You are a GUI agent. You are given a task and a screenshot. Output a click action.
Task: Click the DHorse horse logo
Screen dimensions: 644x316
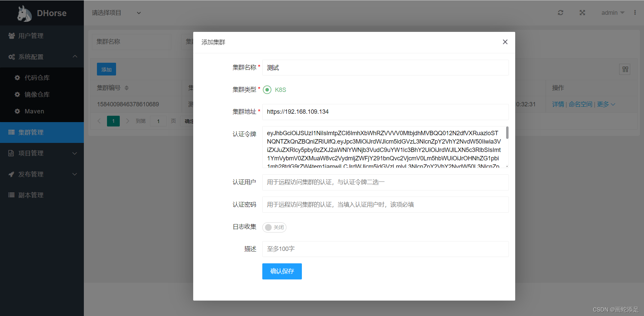[x=24, y=13]
